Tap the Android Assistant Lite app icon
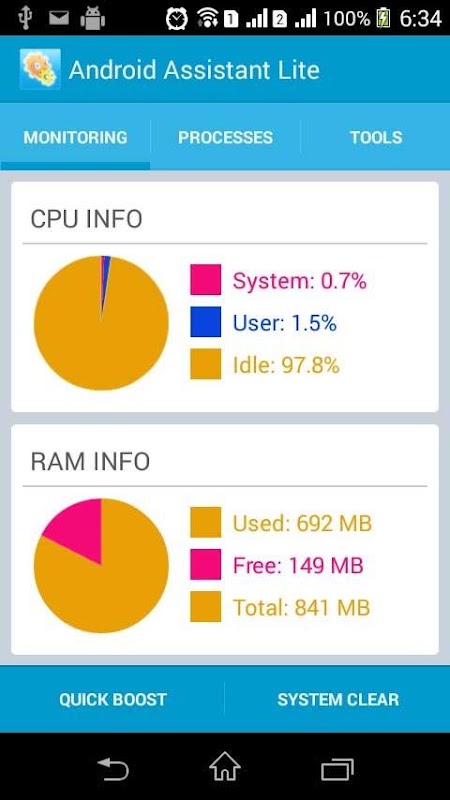This screenshot has width=450, height=800. click(x=40, y=69)
